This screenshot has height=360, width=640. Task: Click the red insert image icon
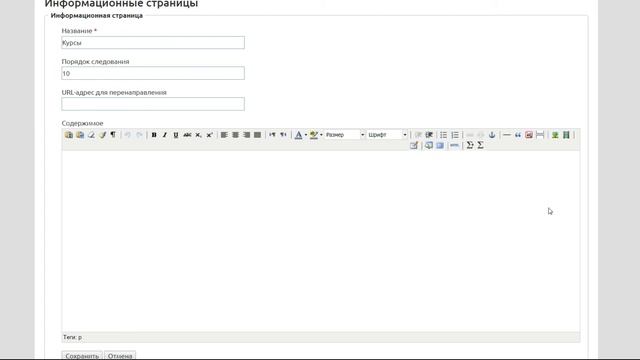(529, 135)
